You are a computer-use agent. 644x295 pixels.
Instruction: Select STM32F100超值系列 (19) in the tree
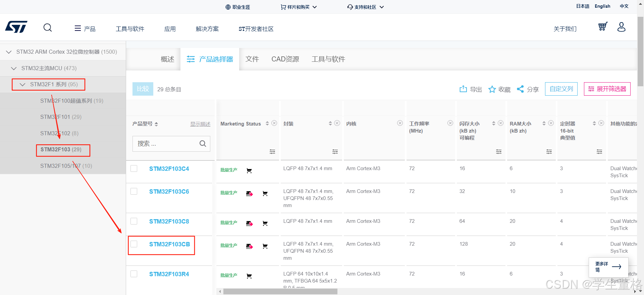(x=72, y=101)
